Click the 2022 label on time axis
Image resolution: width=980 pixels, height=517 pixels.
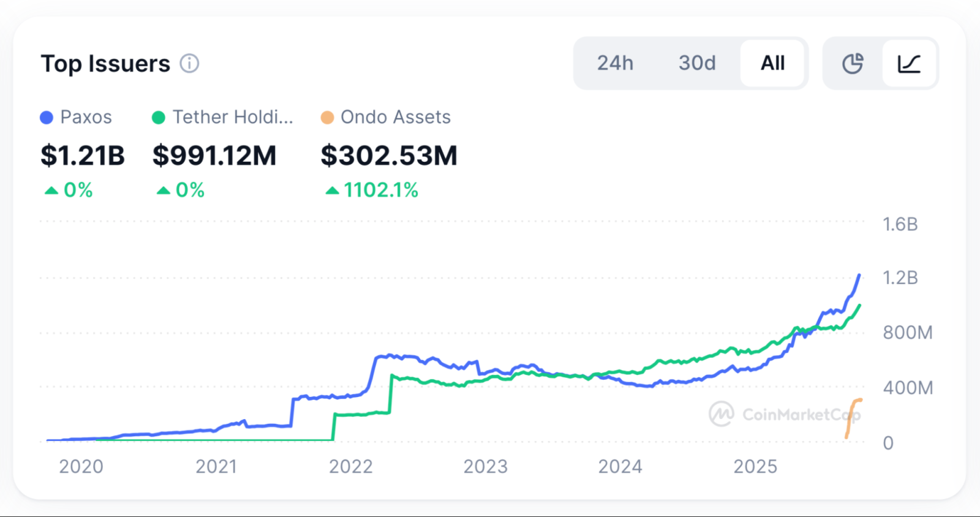click(350, 467)
